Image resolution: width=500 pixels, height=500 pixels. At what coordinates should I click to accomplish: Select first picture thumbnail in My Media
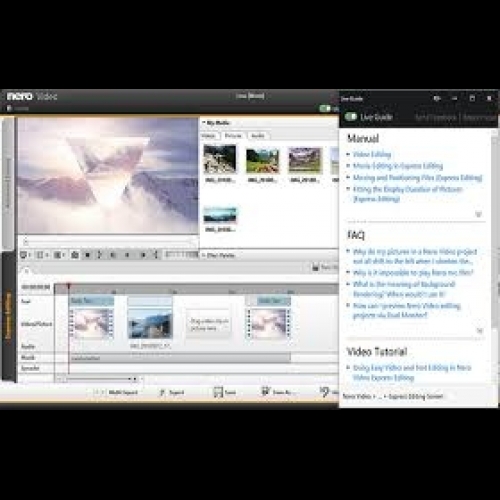point(220,159)
